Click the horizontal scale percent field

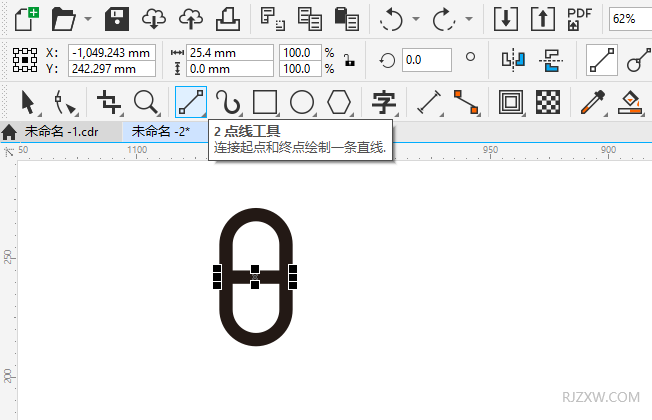[x=300, y=53]
